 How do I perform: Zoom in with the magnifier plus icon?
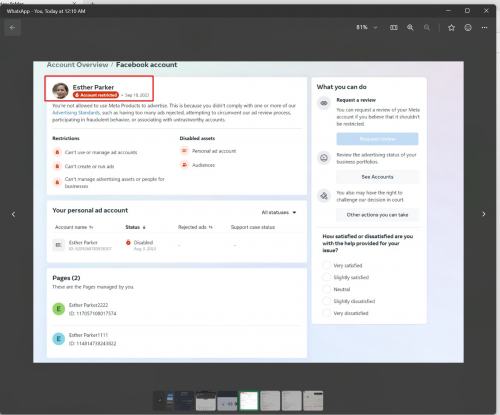410,28
